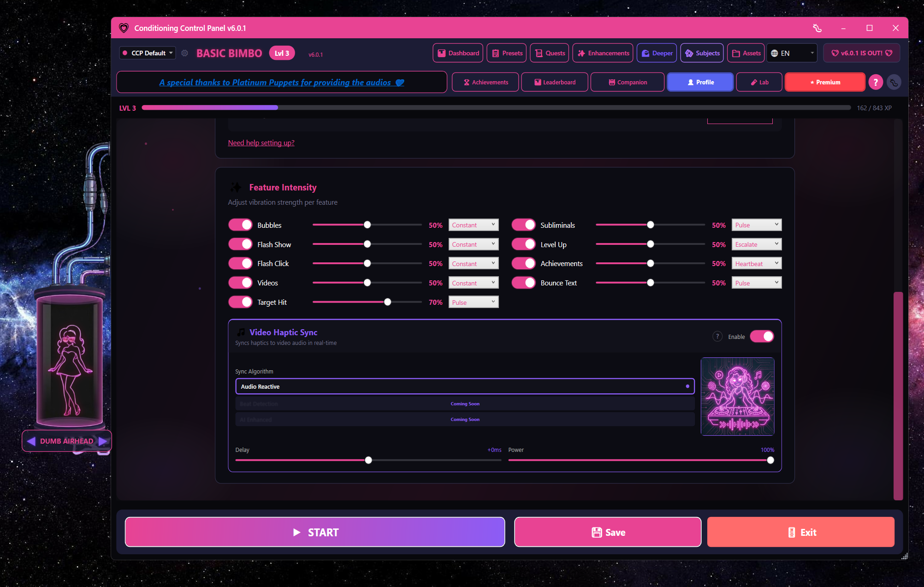Click the blue heart after Platinum Puppets text
924x587 pixels.
[x=400, y=83]
